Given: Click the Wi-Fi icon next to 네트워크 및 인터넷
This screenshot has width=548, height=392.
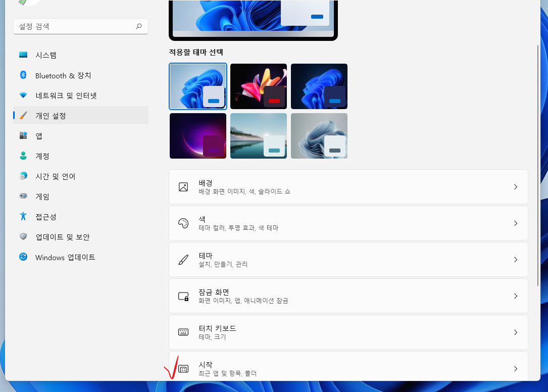Looking at the screenshot, I should tap(23, 95).
